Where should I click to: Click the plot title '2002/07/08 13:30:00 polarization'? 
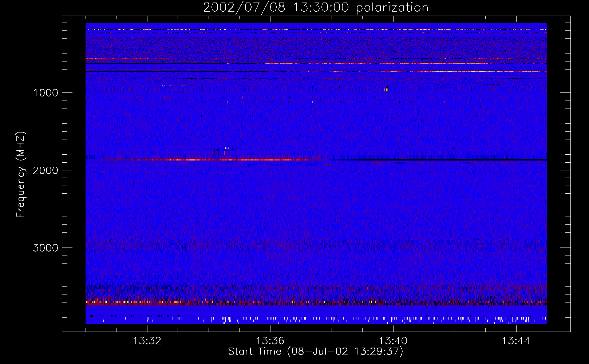click(316, 7)
